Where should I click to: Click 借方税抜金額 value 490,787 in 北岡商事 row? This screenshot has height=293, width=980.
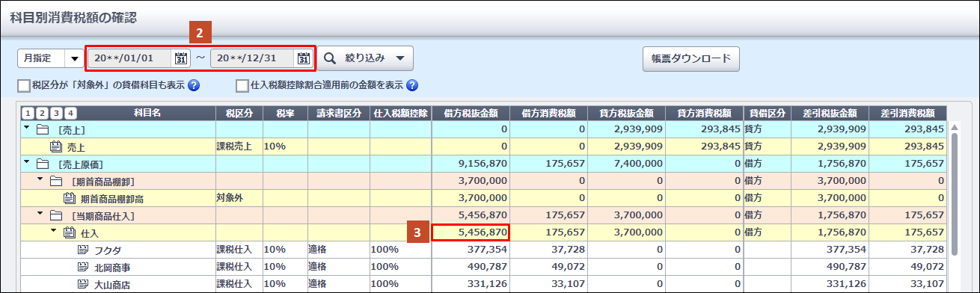click(471, 267)
